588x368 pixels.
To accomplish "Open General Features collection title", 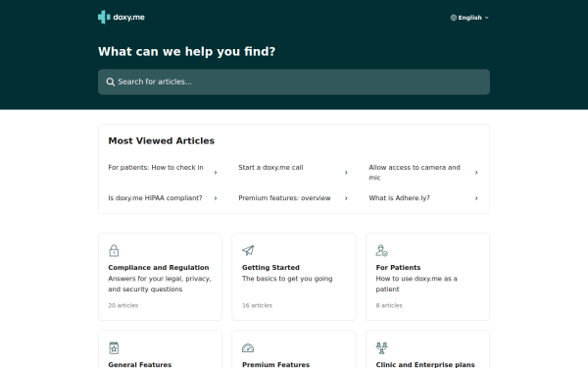I will tap(139, 365).
